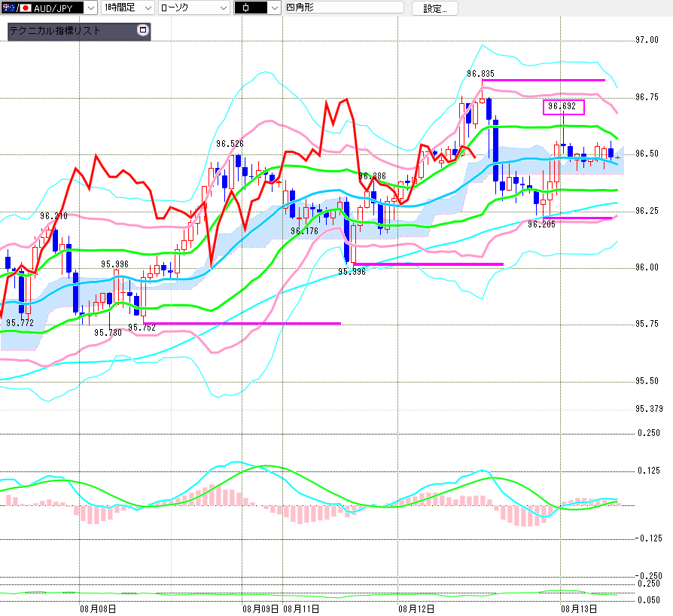The width and height of the screenshot is (673, 616).
Task: Click the boxed 96.692 price label
Action: click(x=562, y=106)
